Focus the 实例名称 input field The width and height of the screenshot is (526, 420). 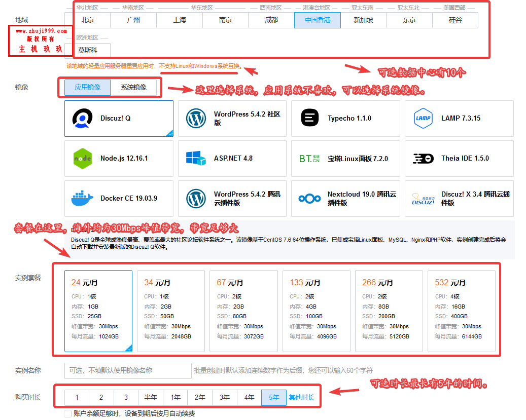pos(128,371)
